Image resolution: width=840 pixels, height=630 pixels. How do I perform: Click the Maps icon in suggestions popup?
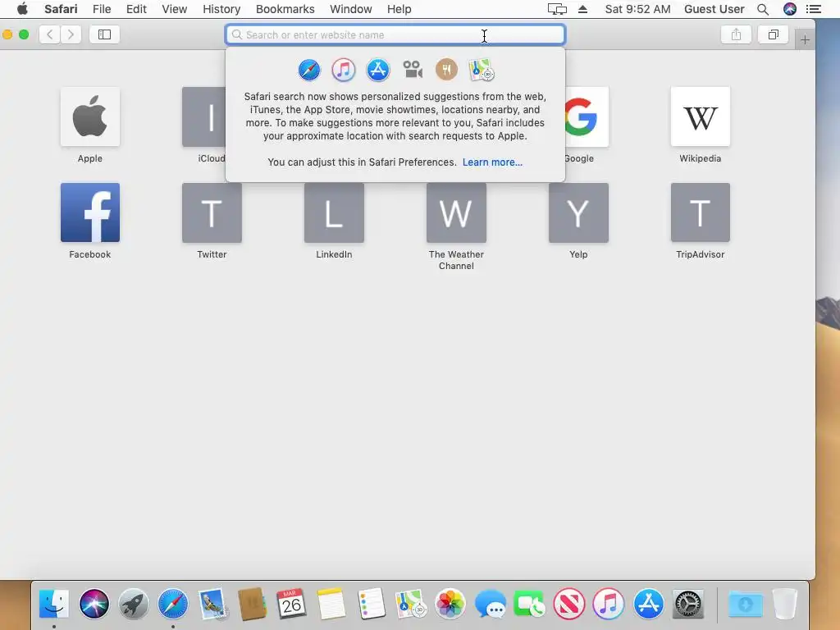tap(481, 71)
